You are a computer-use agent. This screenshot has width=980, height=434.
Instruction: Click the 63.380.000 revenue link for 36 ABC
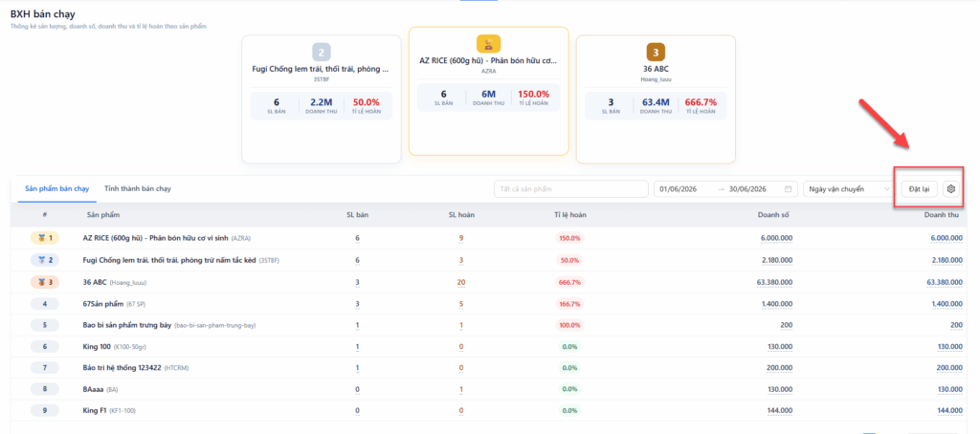pos(945,282)
